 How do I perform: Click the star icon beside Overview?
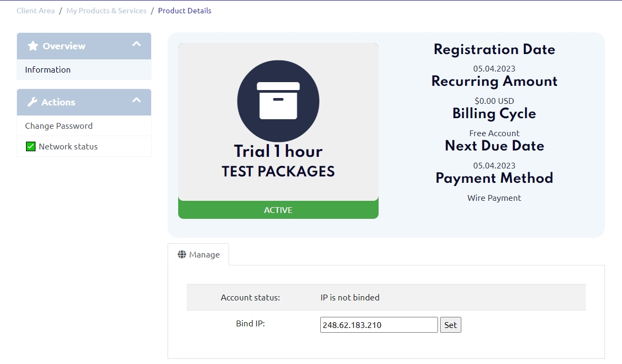click(33, 46)
